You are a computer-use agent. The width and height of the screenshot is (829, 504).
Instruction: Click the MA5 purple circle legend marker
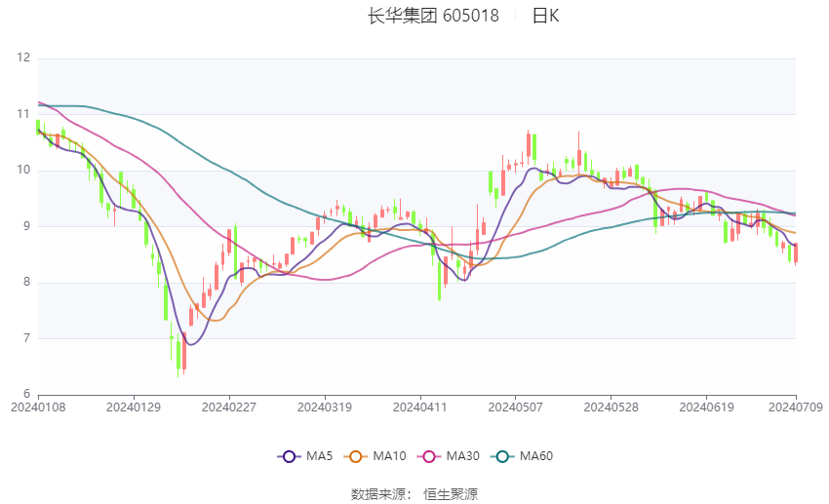point(288,455)
